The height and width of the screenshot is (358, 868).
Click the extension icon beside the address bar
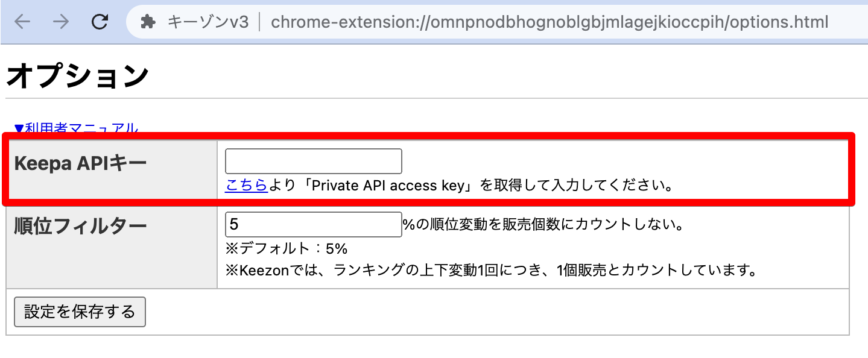[147, 22]
